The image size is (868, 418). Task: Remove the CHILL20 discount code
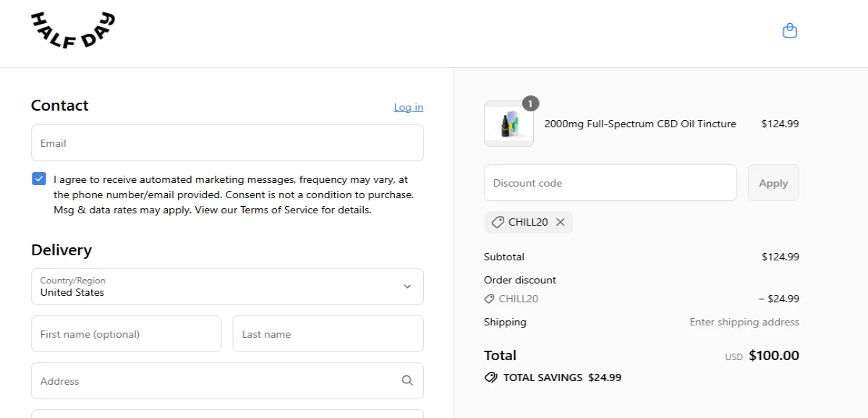point(561,222)
